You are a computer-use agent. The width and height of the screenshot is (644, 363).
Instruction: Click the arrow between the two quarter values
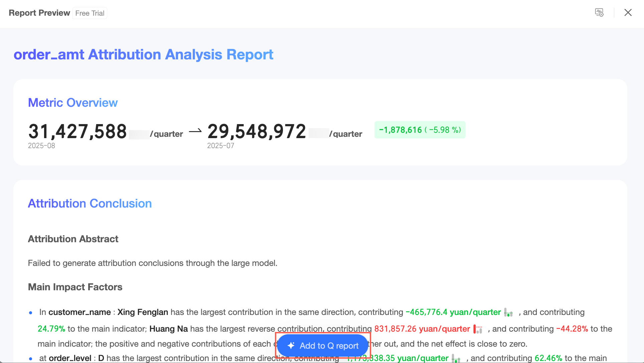(x=195, y=131)
